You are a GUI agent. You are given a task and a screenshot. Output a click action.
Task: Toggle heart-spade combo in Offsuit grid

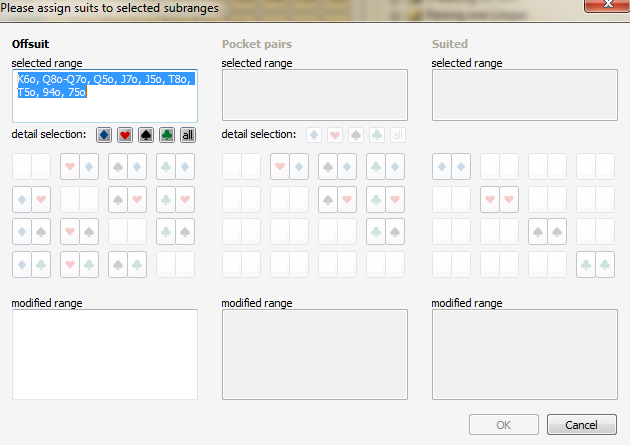pos(79,232)
